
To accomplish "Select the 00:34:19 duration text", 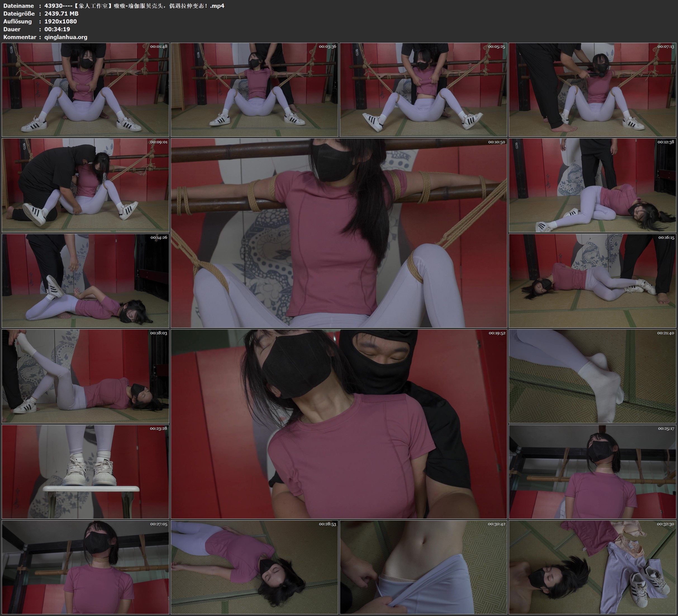I will click(57, 29).
